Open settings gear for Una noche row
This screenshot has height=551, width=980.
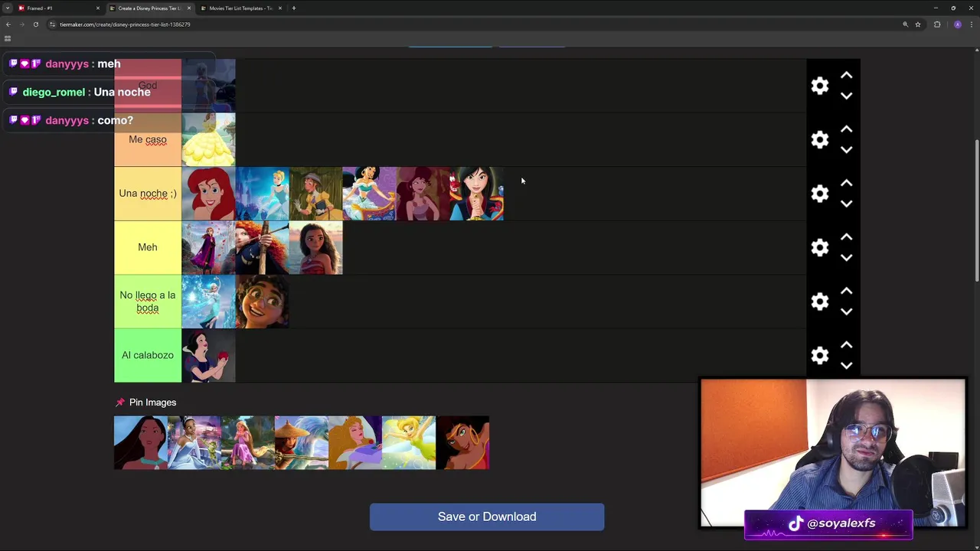pyautogui.click(x=820, y=194)
